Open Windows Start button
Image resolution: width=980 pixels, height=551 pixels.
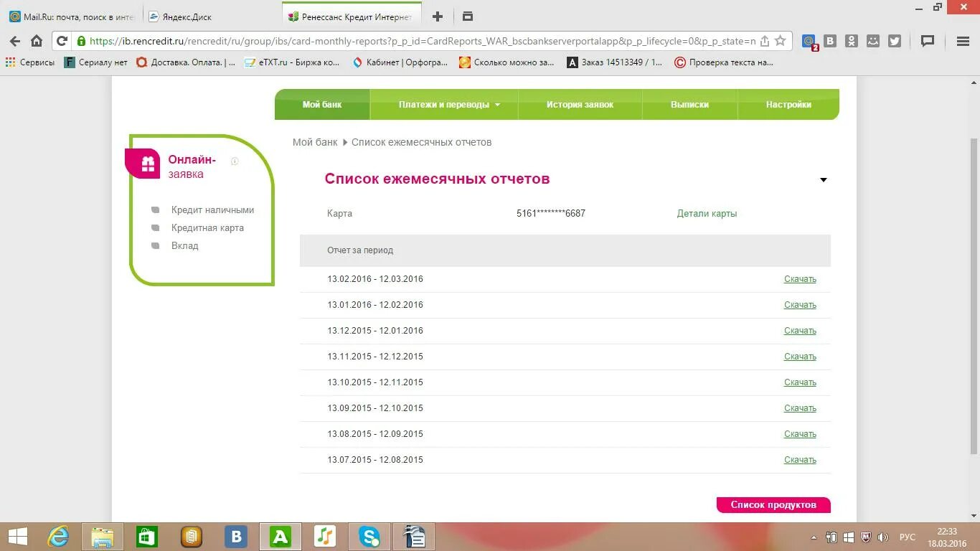[17, 537]
